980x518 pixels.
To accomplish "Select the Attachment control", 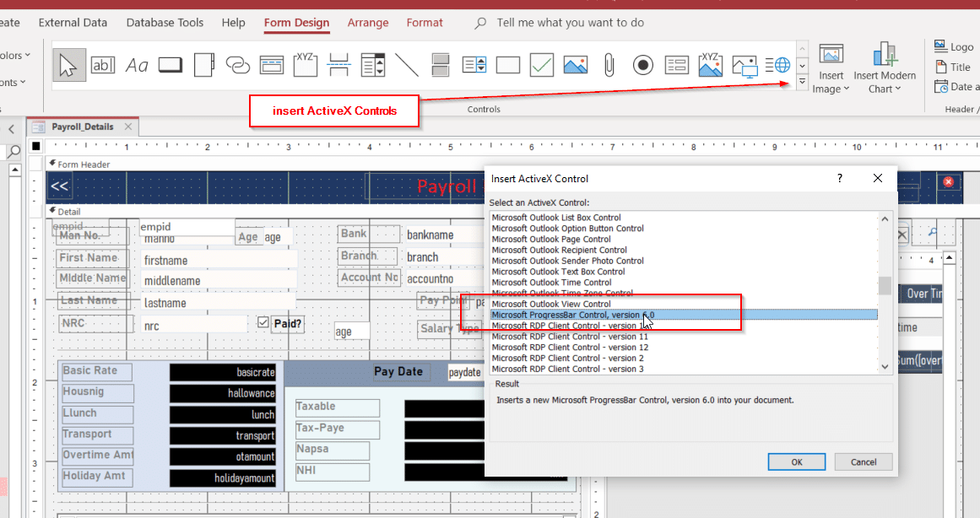I will [609, 64].
